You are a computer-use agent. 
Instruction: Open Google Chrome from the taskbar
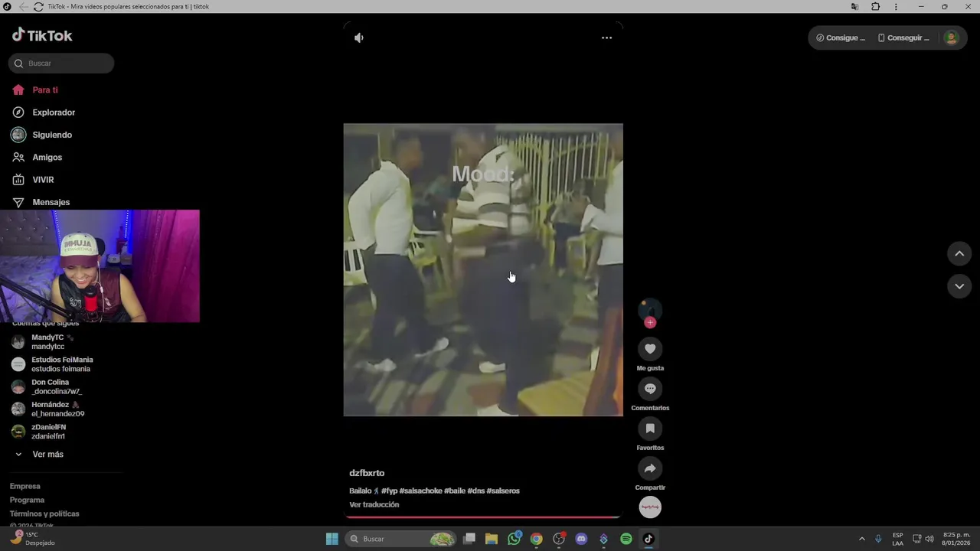pyautogui.click(x=536, y=539)
